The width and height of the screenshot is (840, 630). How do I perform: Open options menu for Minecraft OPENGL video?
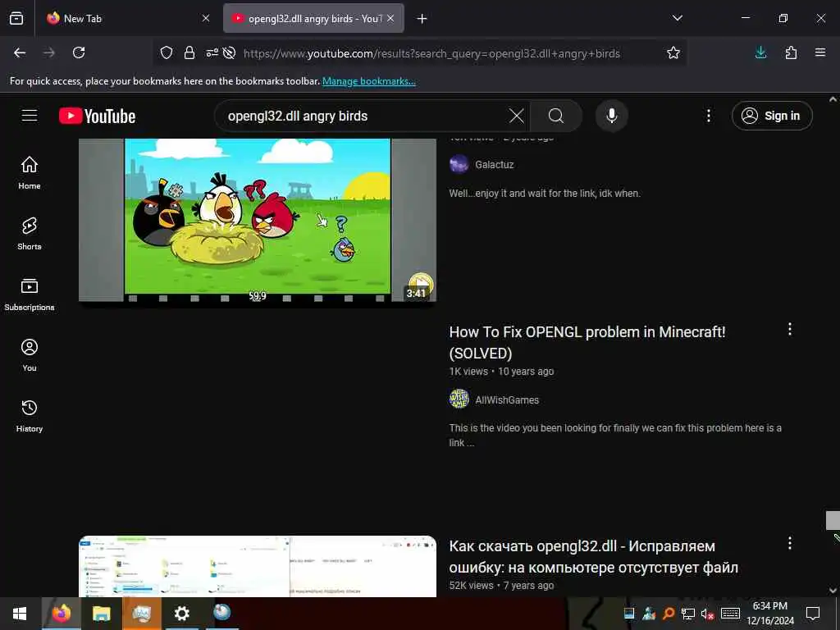(x=790, y=330)
